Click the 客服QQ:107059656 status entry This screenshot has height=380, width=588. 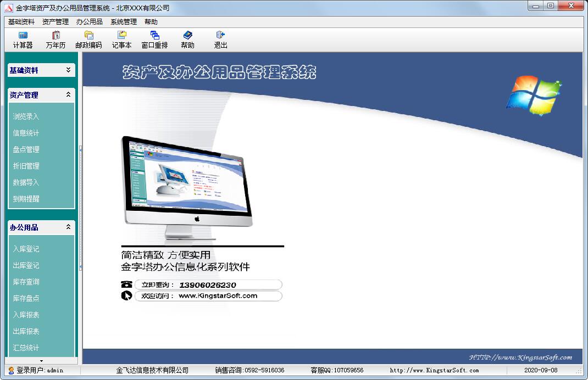(337, 370)
